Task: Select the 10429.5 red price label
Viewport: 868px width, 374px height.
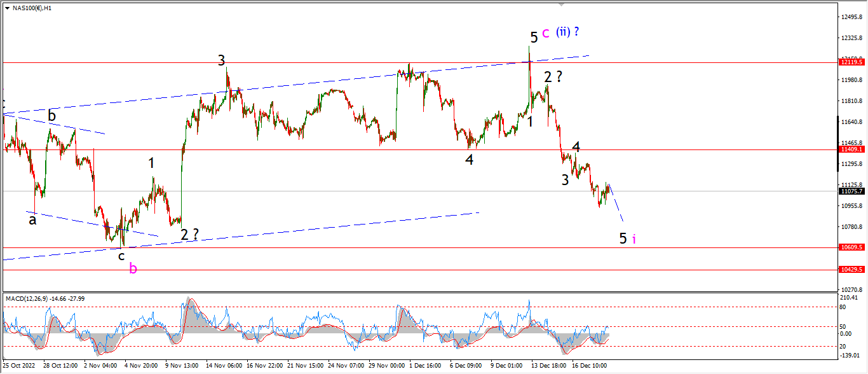Action: (x=851, y=270)
